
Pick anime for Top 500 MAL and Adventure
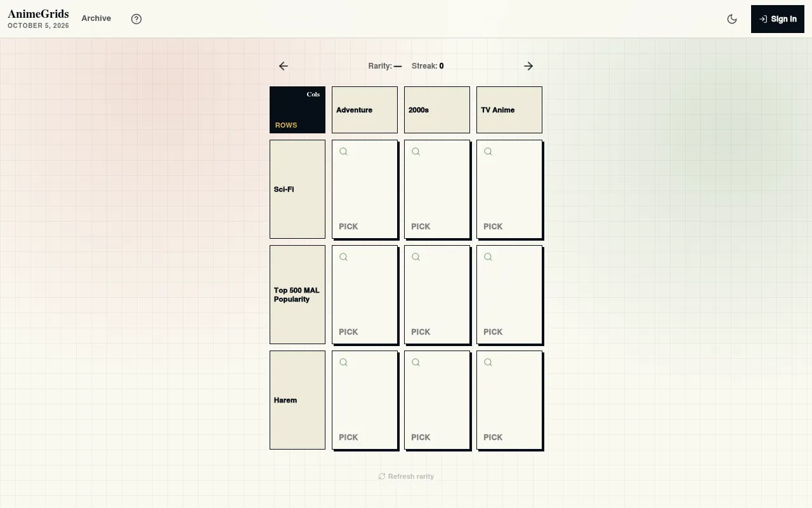click(x=365, y=295)
